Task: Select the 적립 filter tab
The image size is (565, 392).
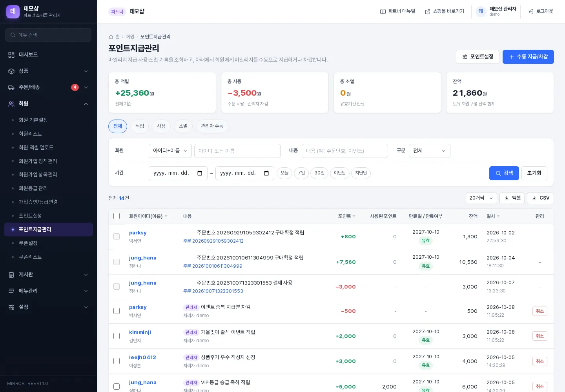Action: coord(140,126)
